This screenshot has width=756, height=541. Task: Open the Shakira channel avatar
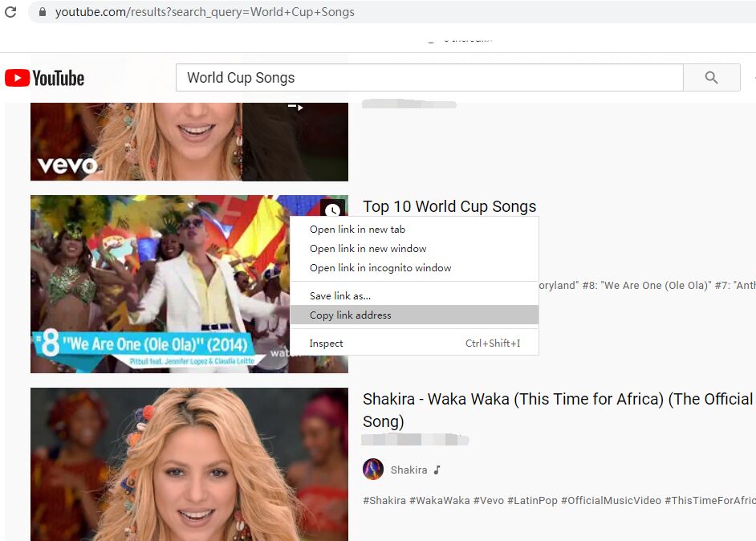tap(372, 469)
